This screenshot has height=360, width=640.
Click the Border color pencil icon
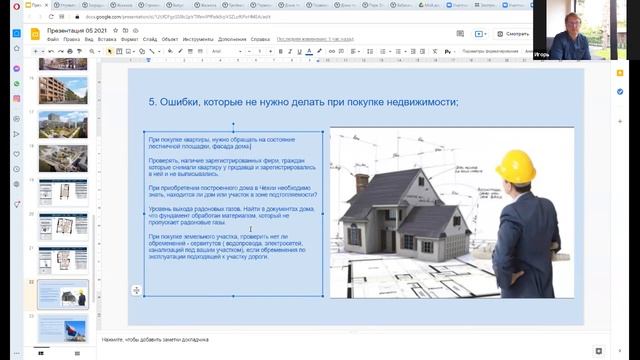[180, 51]
